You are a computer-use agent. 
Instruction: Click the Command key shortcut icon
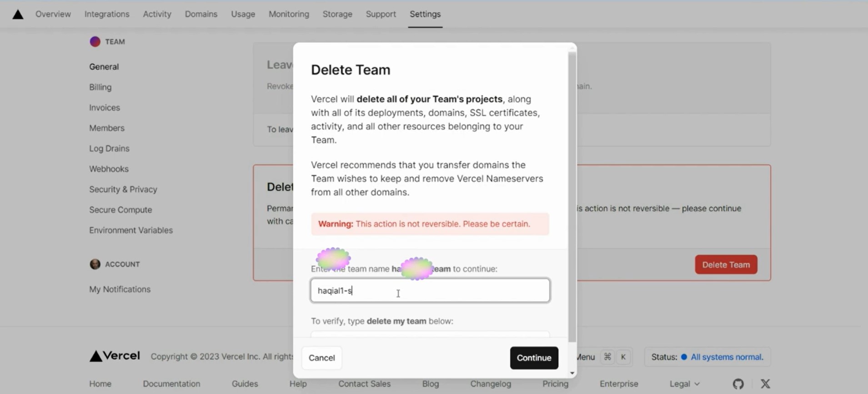607,357
